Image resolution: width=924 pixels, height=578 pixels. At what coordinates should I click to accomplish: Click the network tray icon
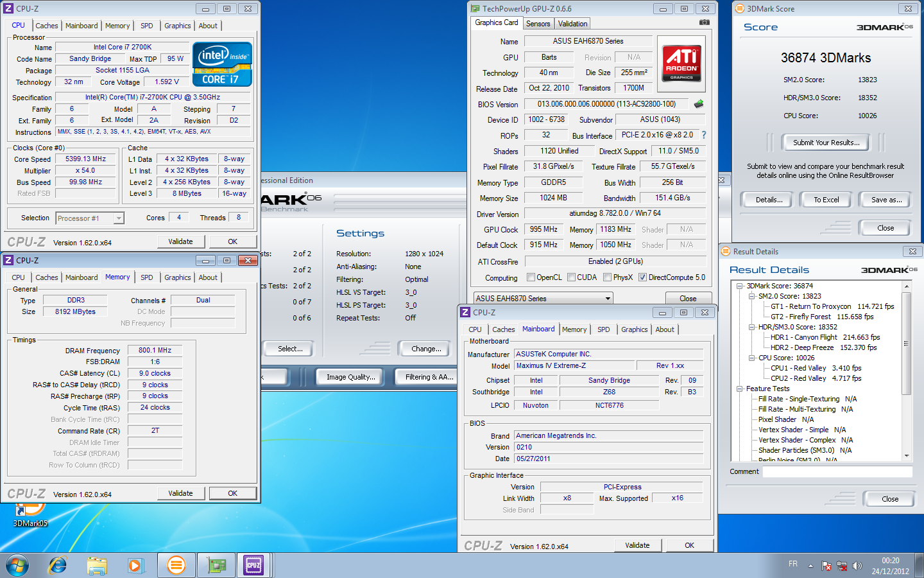coord(841,566)
